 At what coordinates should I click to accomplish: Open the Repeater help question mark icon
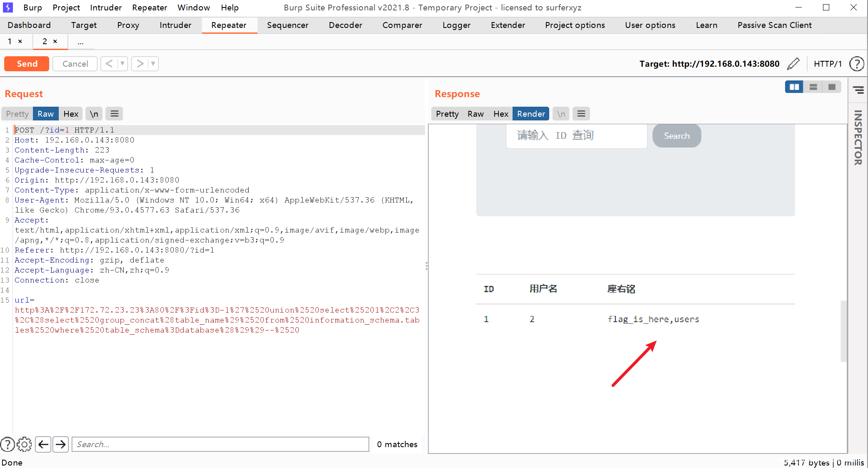tap(856, 64)
